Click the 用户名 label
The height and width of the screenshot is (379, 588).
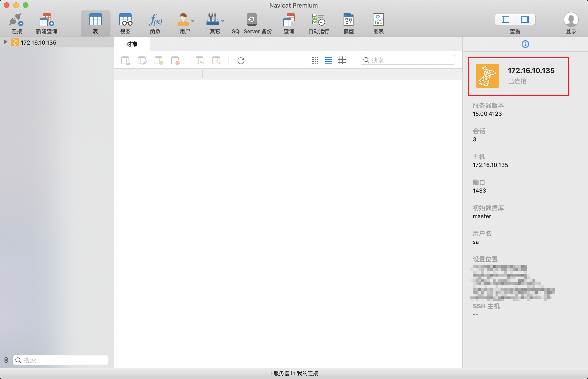click(x=482, y=233)
